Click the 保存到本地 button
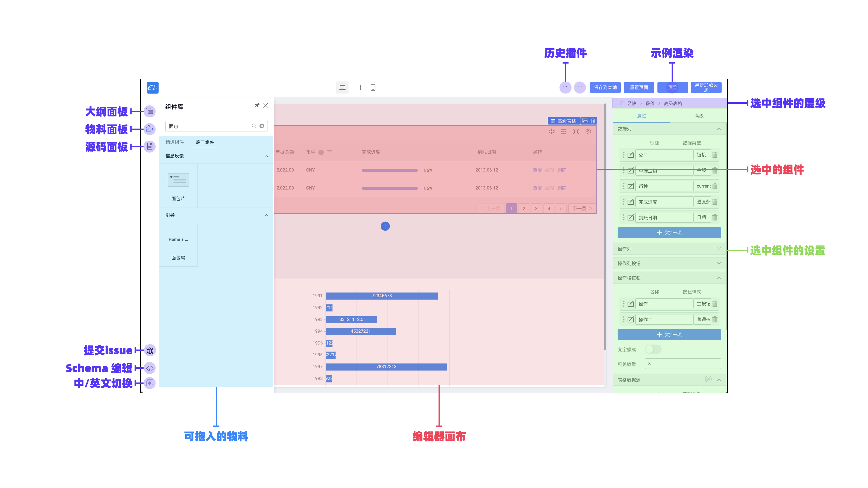This screenshot has width=868, height=488. (x=606, y=88)
